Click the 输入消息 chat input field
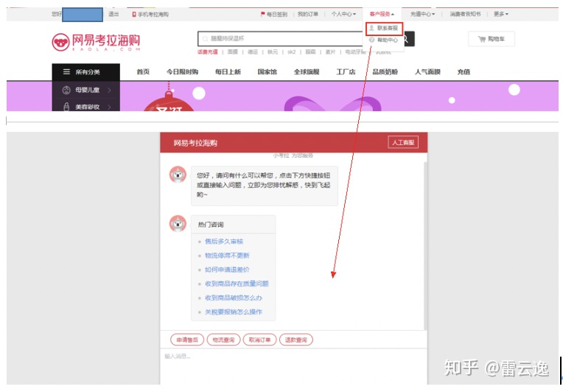Screen dimensions: 563x392 coord(293,366)
